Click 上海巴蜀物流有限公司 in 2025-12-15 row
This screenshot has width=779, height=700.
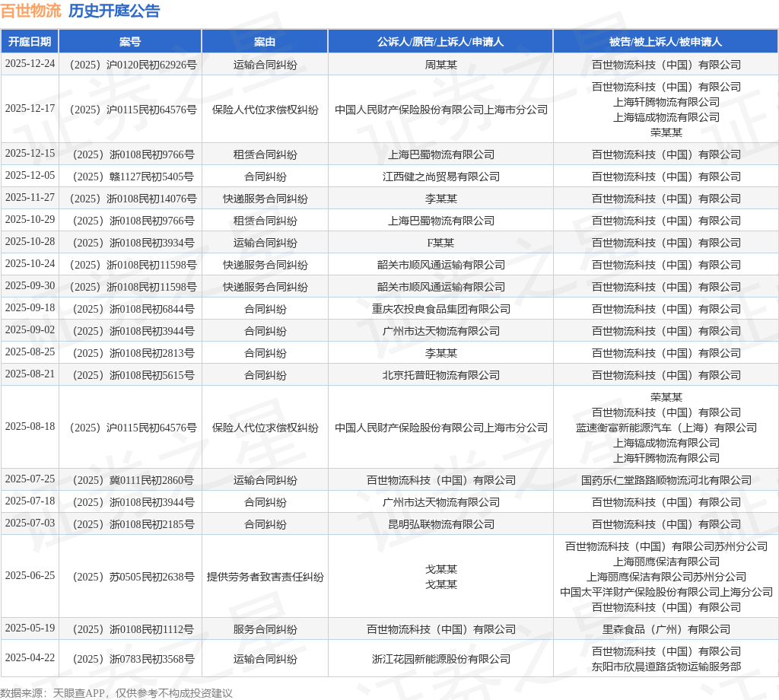pyautogui.click(x=440, y=155)
